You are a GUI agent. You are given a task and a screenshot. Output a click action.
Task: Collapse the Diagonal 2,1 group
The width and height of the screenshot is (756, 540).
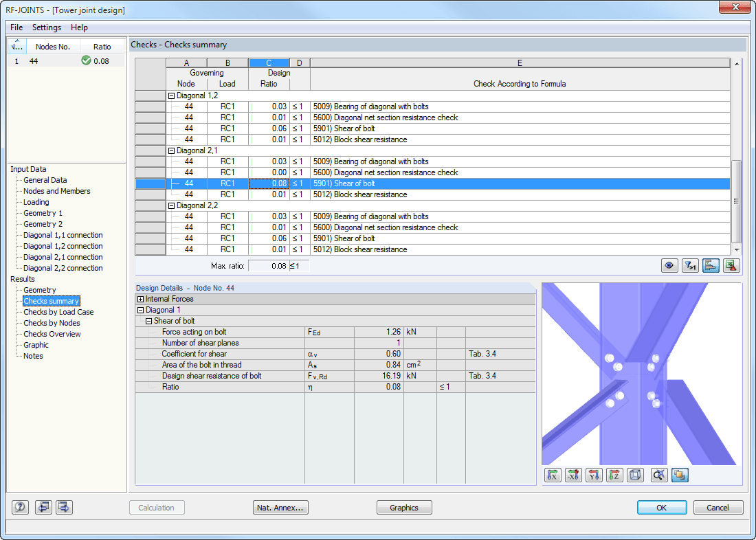point(171,151)
